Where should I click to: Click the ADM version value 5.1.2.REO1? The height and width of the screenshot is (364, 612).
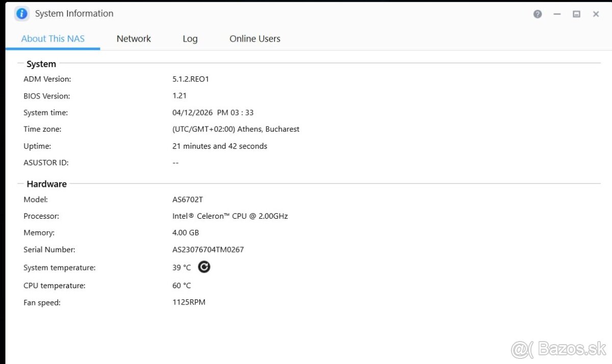point(191,79)
